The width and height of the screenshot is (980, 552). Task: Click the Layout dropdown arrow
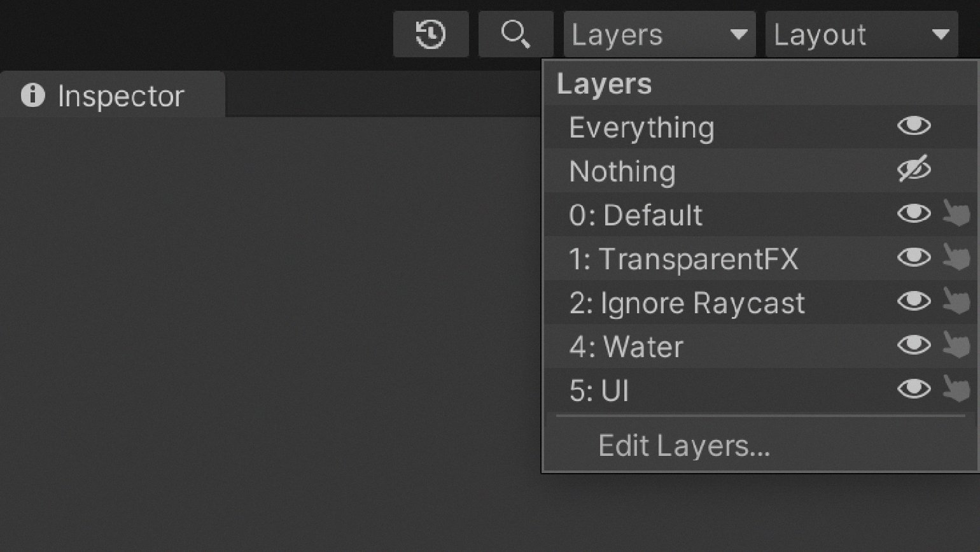tap(941, 34)
